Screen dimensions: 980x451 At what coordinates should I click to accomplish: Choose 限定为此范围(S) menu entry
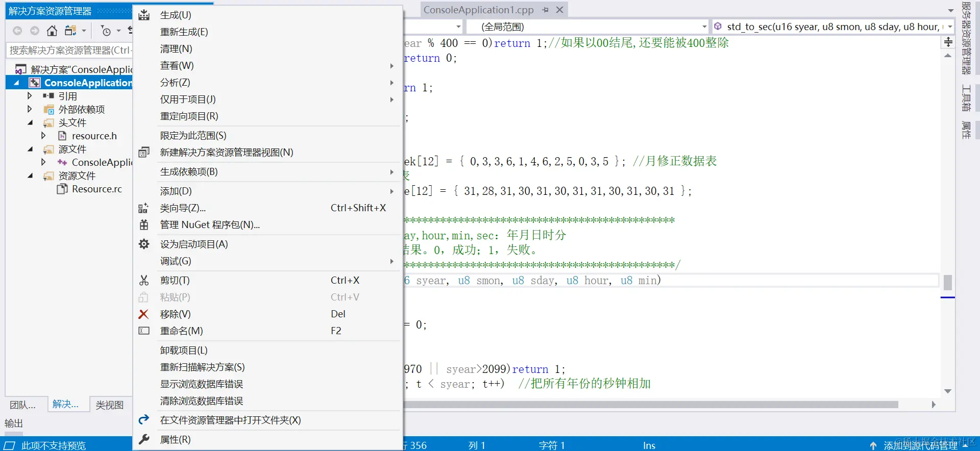click(x=268, y=136)
